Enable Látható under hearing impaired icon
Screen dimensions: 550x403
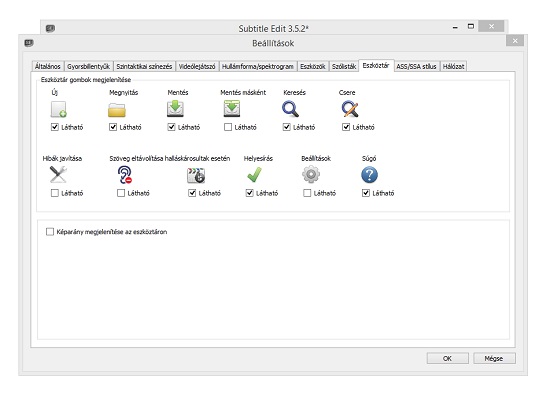(121, 193)
